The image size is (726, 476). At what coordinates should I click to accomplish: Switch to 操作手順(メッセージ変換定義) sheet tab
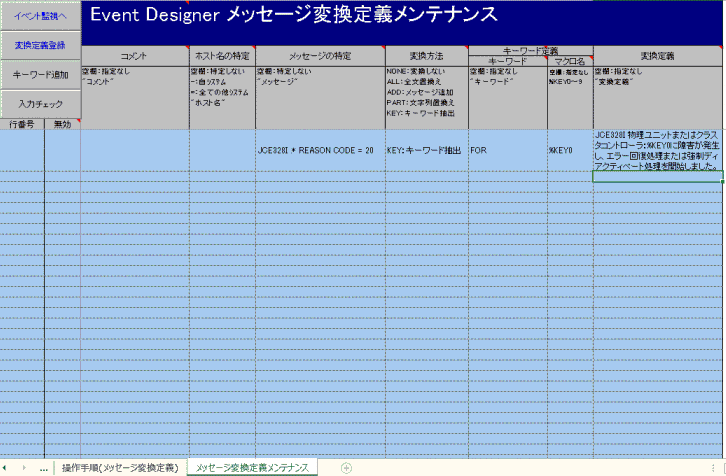click(x=120, y=468)
